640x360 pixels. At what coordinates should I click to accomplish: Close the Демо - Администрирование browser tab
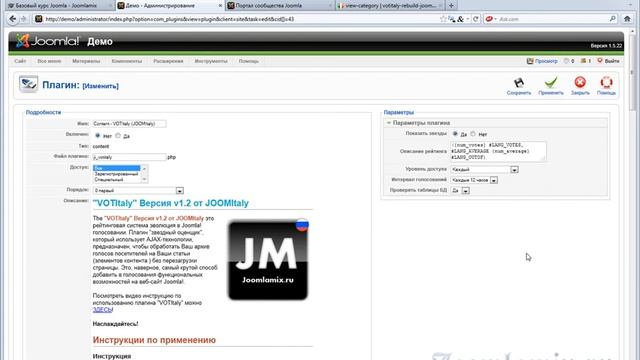coord(220,6)
